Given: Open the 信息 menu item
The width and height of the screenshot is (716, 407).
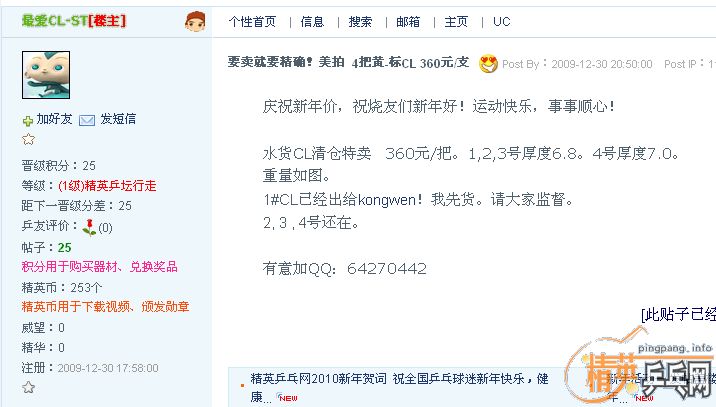Looking at the screenshot, I should pos(312,21).
